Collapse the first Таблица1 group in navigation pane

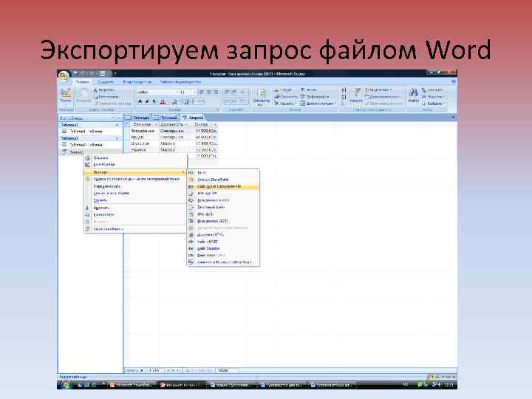click(117, 125)
